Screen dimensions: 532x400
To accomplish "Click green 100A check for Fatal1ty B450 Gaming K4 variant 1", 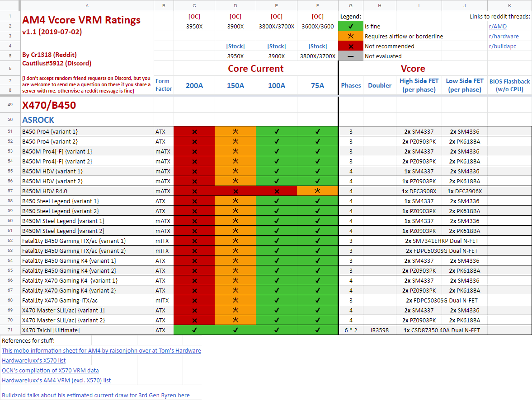I will tap(277, 260).
